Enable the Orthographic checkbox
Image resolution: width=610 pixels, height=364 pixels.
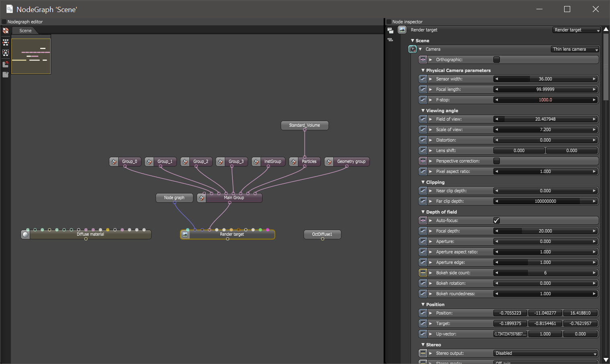pyautogui.click(x=497, y=60)
